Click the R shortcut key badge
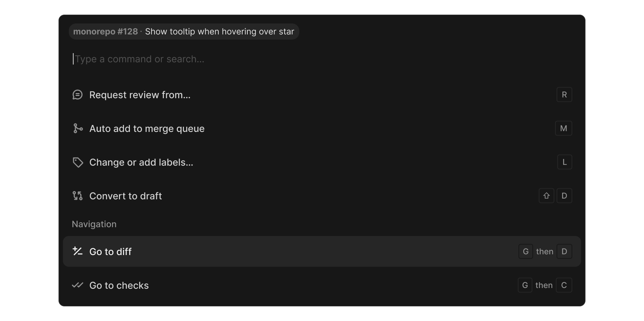644x321 pixels. (564, 95)
